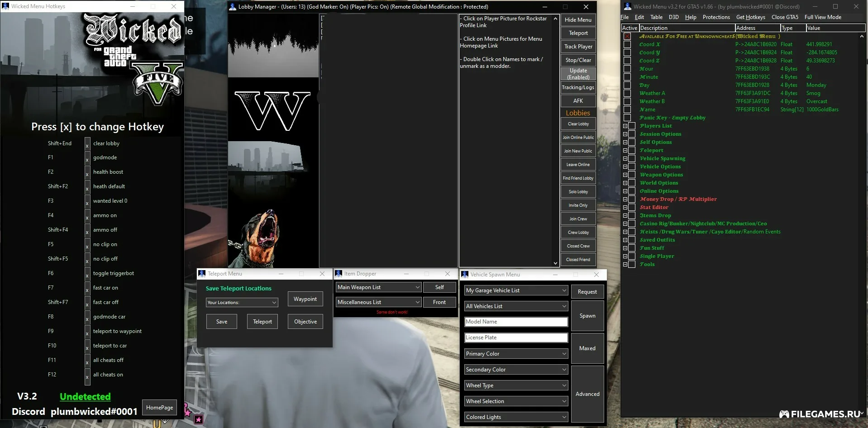Click the Solo Lobby button

[x=578, y=192]
